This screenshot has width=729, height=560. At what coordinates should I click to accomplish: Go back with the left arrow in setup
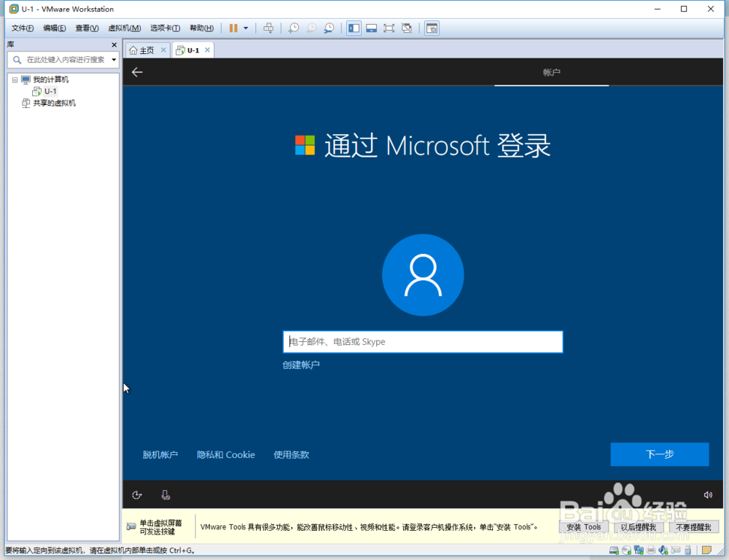click(137, 72)
